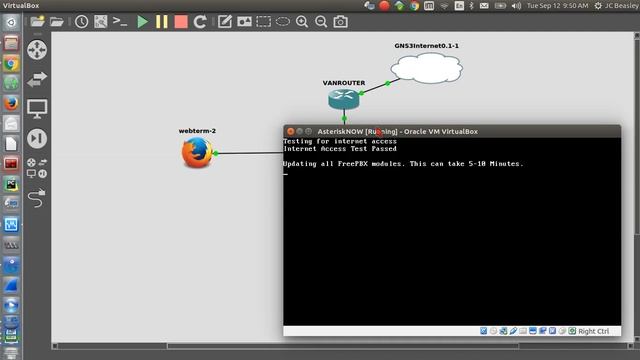Click inside the AsteriskNOW VM console

[x=452, y=231]
